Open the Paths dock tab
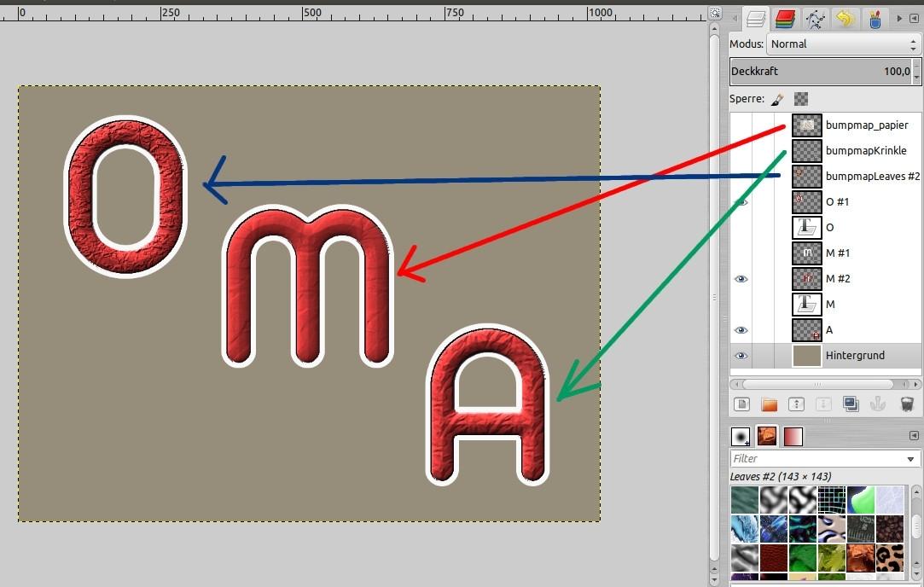The image size is (924, 587). pyautogui.click(x=815, y=18)
